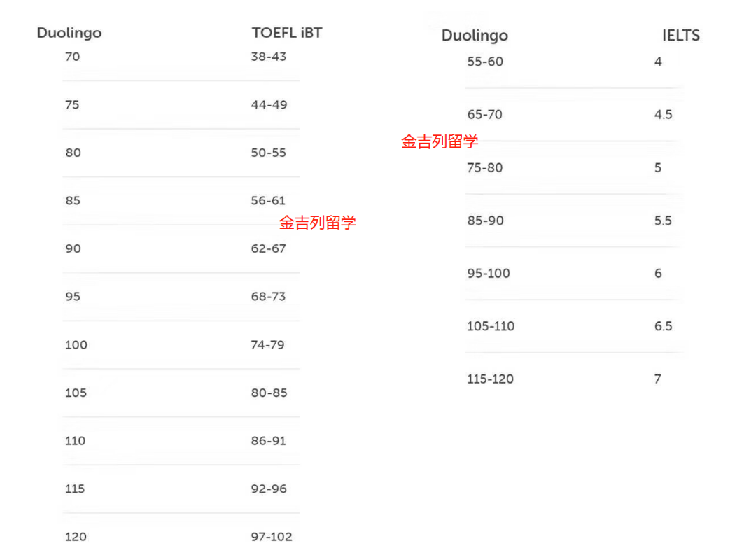730x560 pixels.
Task: Click the Duolingo score 120 in the TOEFL table
Action: (76, 537)
